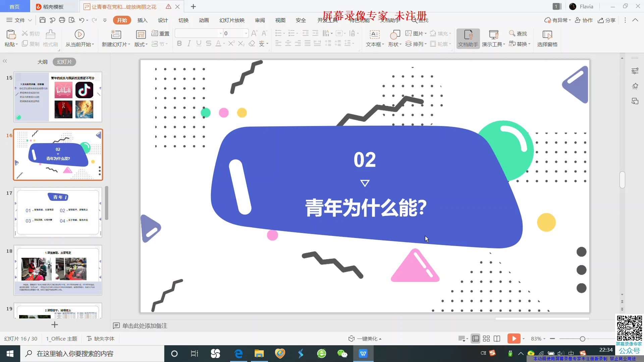The image size is (644, 362).
Task: Click the 替换 replace button
Action: click(x=519, y=44)
